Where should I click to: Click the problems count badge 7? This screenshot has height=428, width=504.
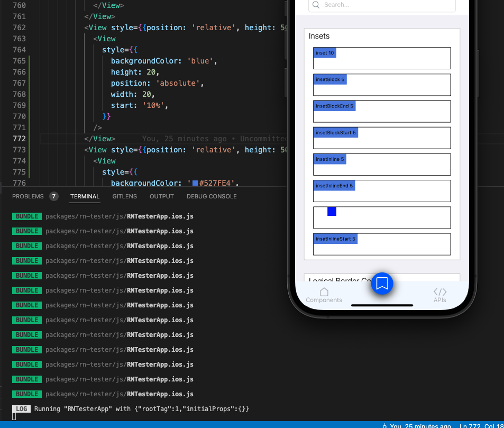(x=53, y=196)
